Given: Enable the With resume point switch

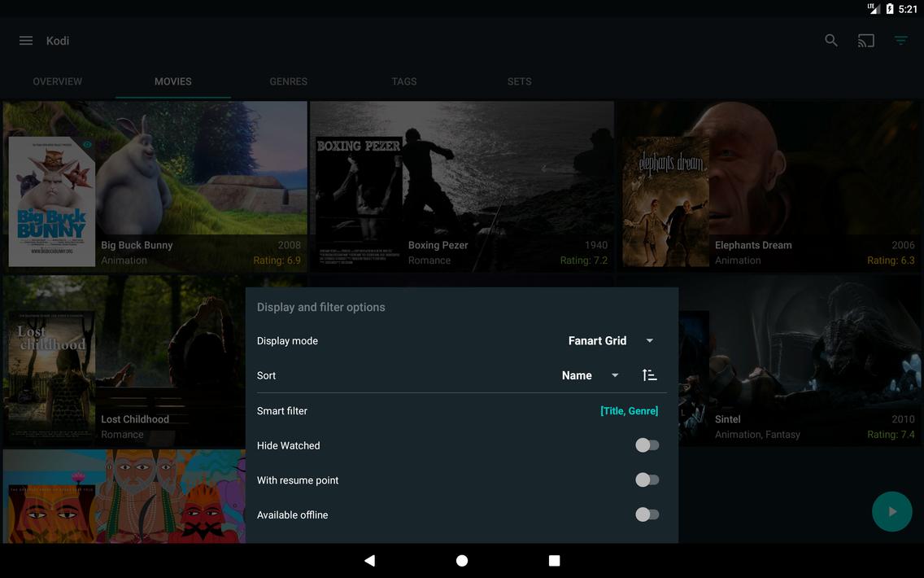Looking at the screenshot, I should 647,480.
